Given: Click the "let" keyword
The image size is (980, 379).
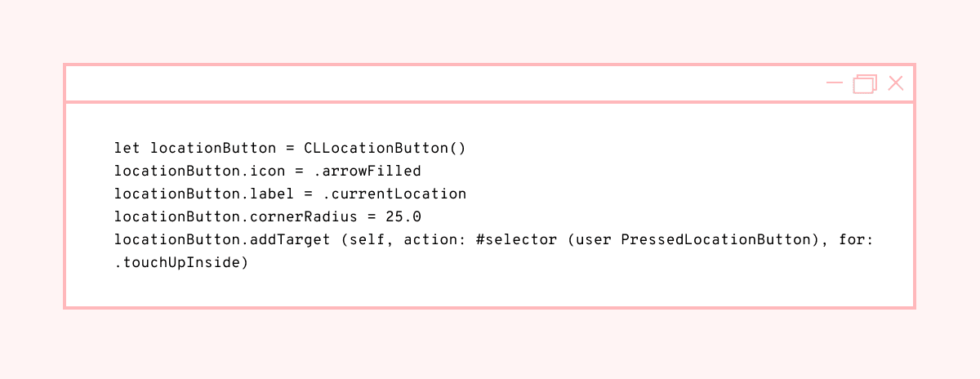Looking at the screenshot, I should 127,149.
